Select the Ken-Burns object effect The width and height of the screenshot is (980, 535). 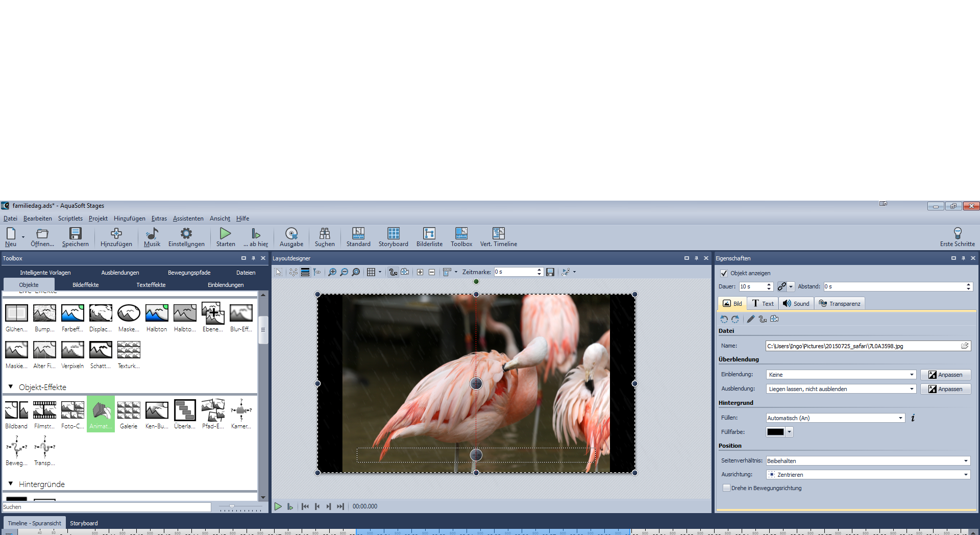(157, 414)
